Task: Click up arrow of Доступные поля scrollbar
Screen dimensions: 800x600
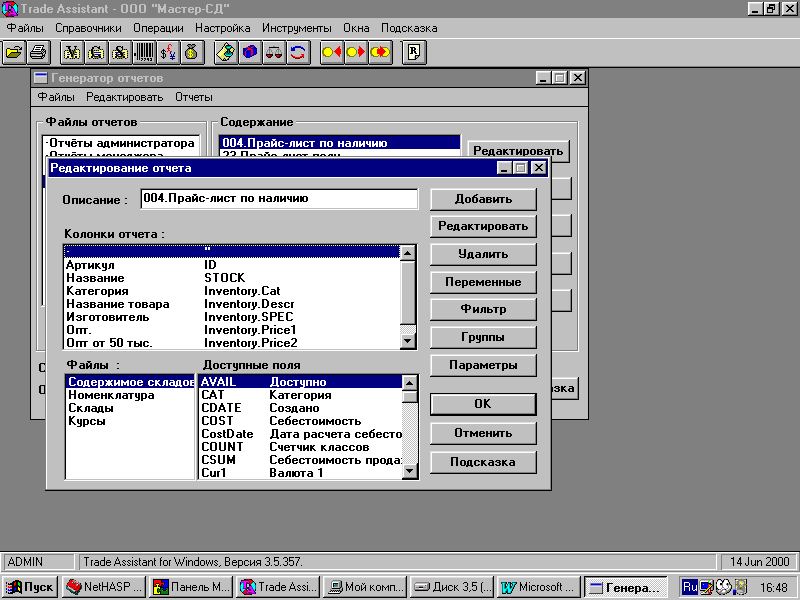Action: pyautogui.click(x=409, y=381)
